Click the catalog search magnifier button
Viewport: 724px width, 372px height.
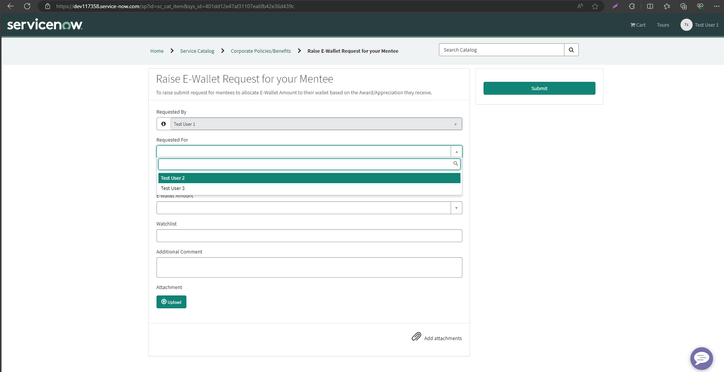coord(571,50)
